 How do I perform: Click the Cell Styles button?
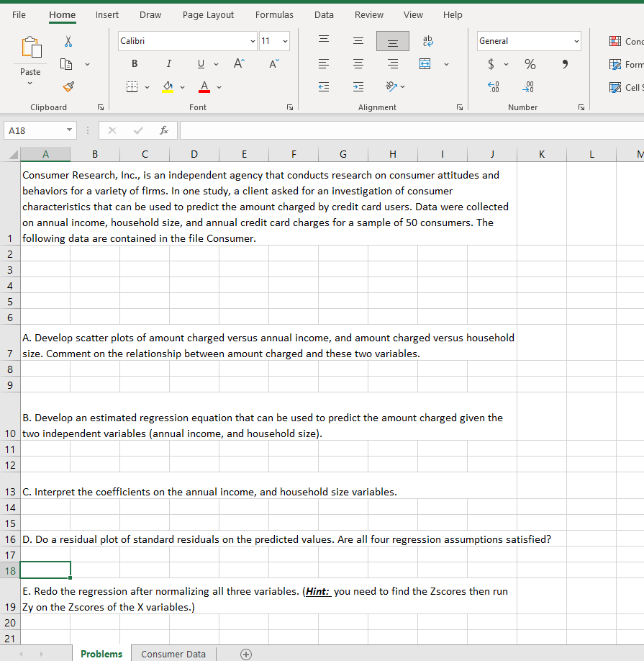click(617, 87)
